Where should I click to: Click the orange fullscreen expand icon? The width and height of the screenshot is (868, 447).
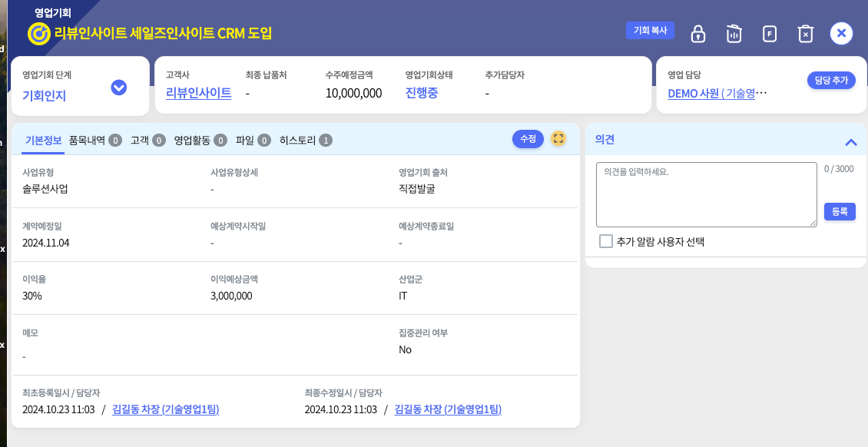point(558,139)
